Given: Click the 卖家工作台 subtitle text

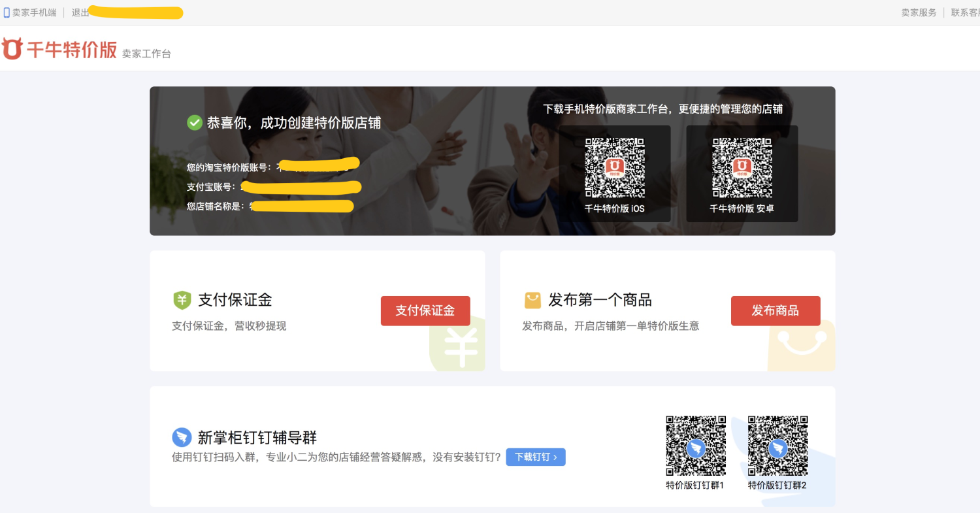Looking at the screenshot, I should click(x=146, y=54).
